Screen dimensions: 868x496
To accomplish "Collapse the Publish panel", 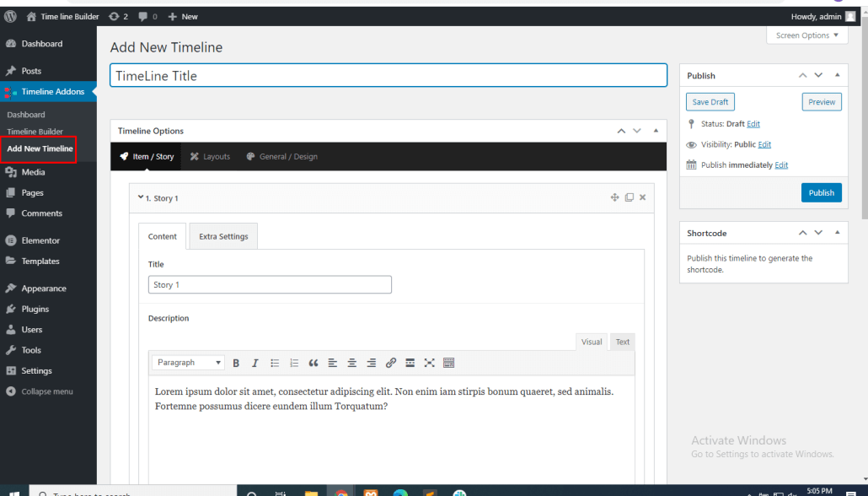I will click(837, 75).
